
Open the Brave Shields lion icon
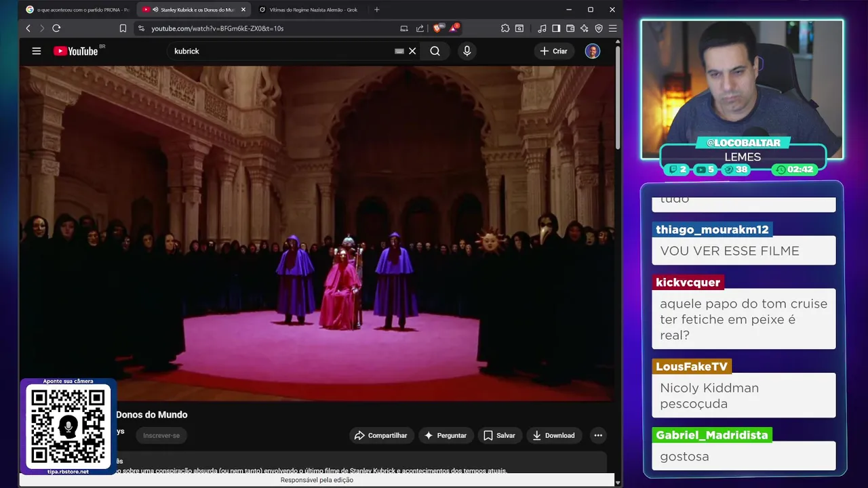[x=437, y=28]
